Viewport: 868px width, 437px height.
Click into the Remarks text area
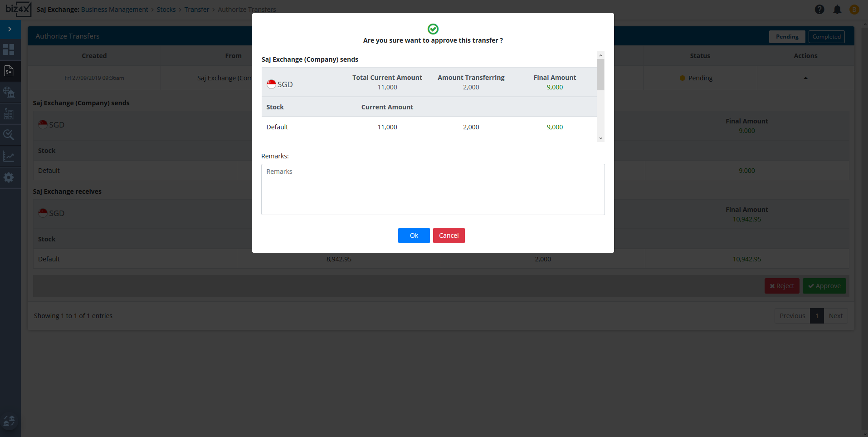pos(433,189)
